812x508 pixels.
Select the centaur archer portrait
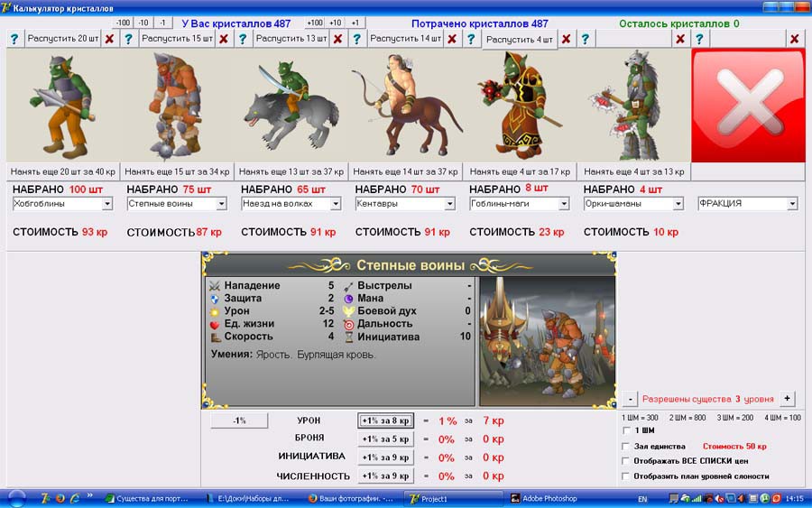tap(405, 106)
